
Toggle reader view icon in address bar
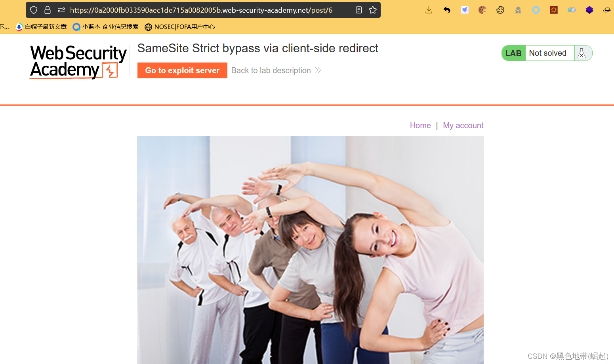(359, 10)
